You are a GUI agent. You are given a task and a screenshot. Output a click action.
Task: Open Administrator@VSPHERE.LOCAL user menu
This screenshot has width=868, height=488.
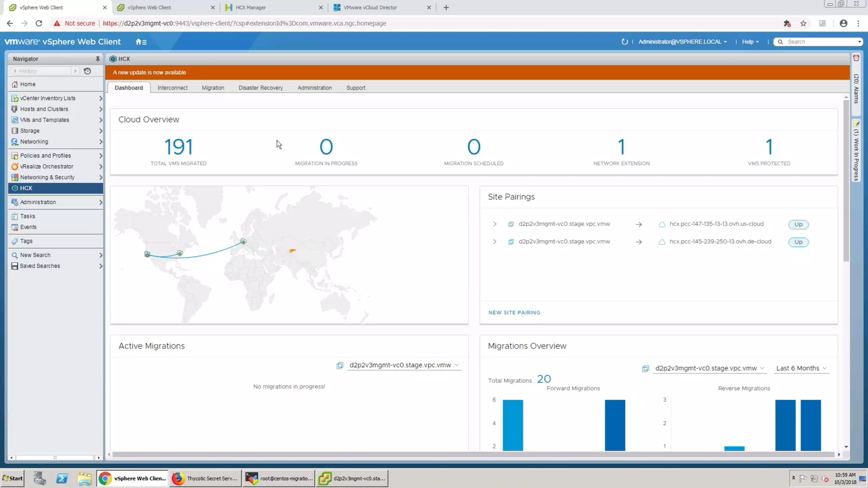click(x=682, y=42)
